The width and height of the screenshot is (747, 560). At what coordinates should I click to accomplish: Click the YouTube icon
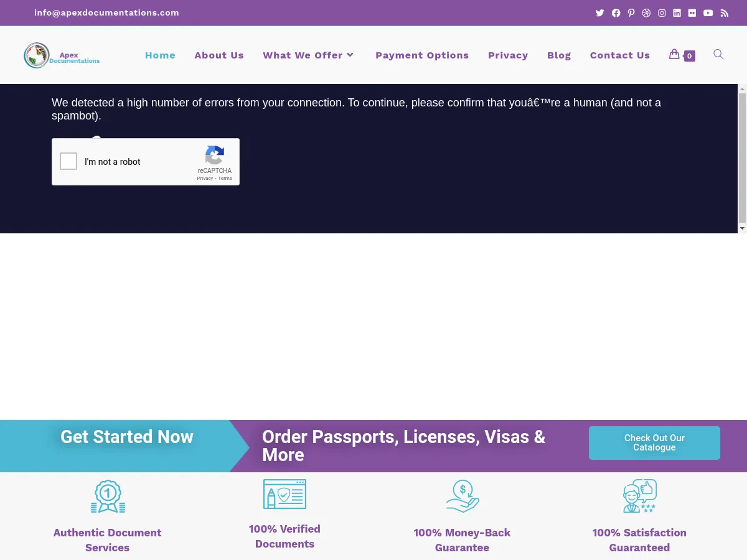708,13
